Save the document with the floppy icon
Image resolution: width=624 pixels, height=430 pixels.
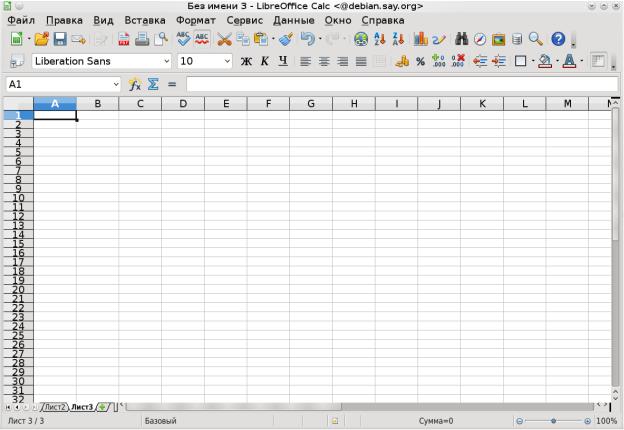click(x=60, y=39)
